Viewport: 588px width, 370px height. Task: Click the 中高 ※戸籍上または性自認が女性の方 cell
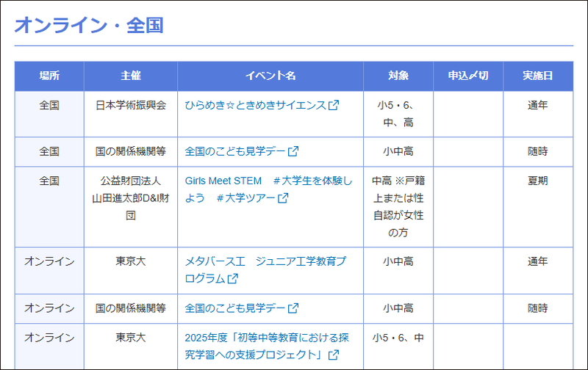click(x=398, y=207)
